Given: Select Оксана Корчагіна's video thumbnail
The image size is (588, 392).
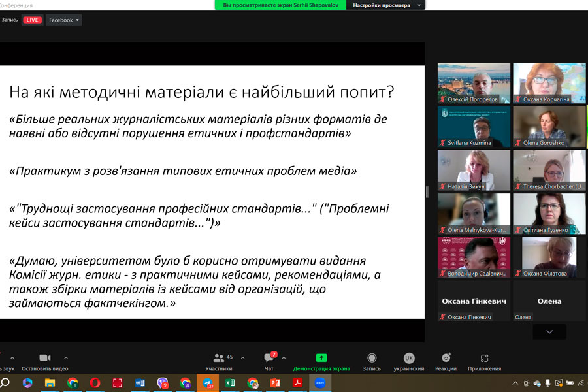Looking at the screenshot, I should (548, 83).
